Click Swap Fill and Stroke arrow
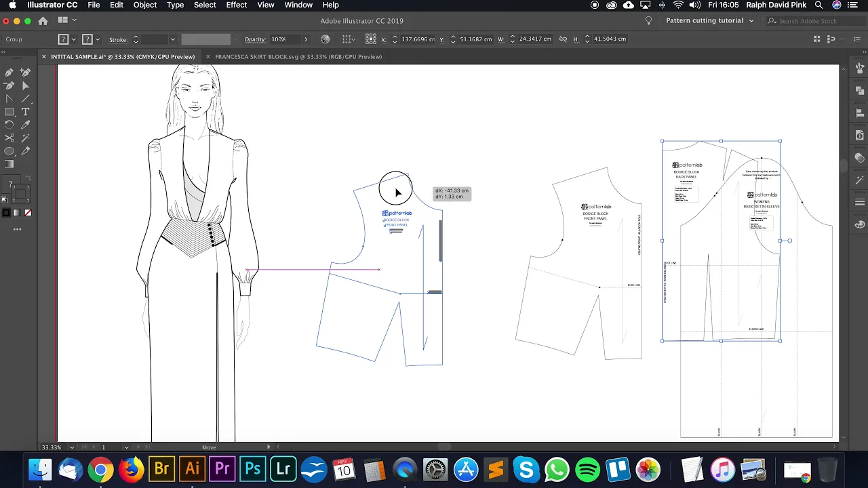 tap(28, 179)
